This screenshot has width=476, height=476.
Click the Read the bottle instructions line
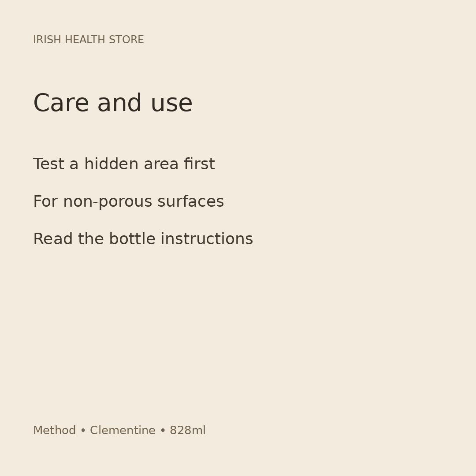pos(143,239)
